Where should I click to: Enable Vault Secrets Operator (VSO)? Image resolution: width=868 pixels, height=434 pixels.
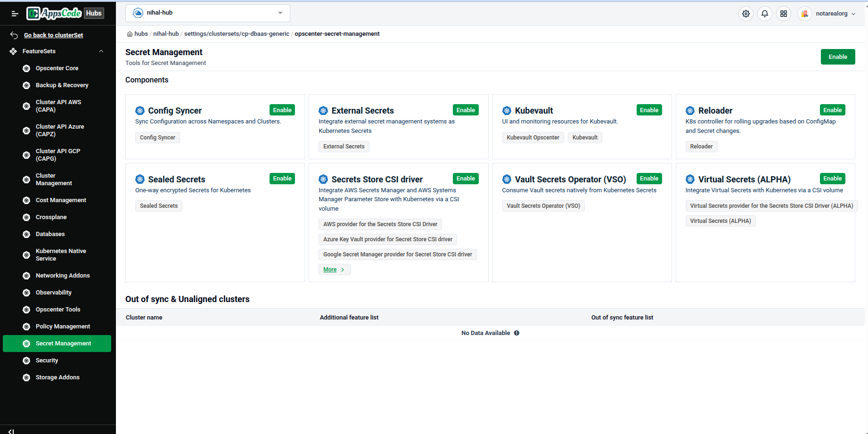[649, 179]
